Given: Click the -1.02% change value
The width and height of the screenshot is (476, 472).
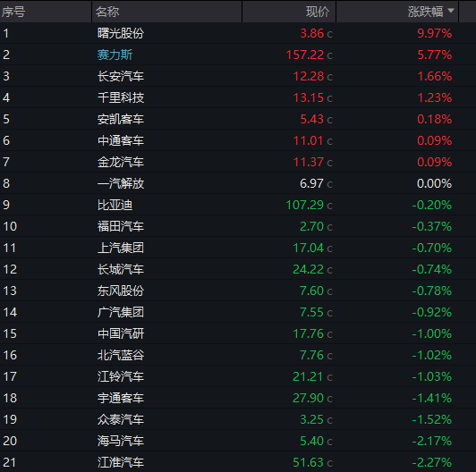Looking at the screenshot, I should click(432, 355).
